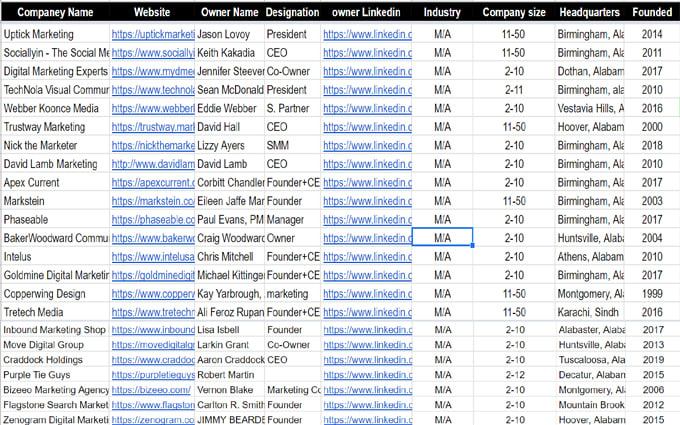Screen dimensions: 680x425
Task: Select the Larkin Grant owner cell
Action: pyautogui.click(x=229, y=345)
